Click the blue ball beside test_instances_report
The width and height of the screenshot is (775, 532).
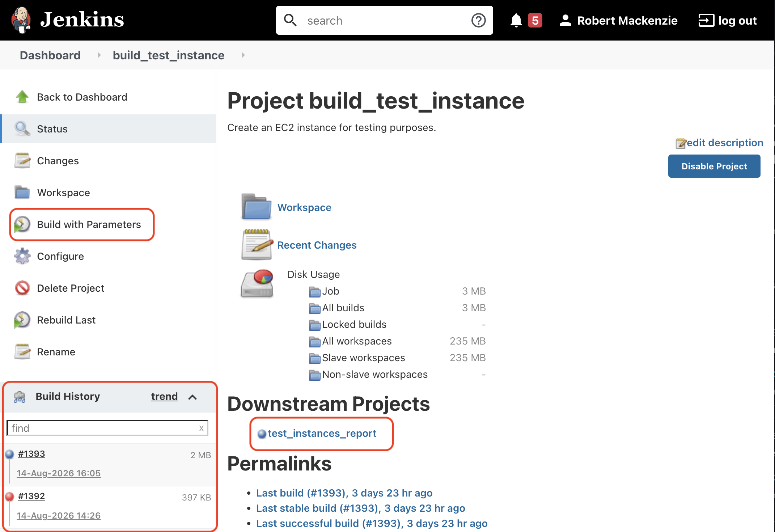coord(262,434)
